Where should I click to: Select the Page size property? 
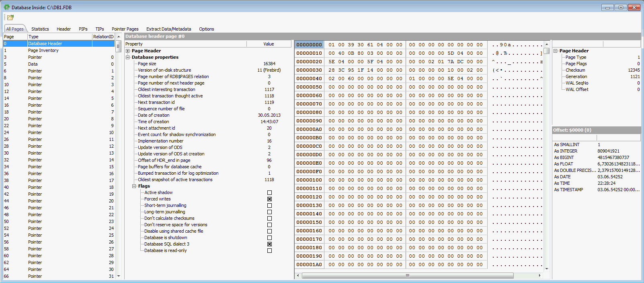(x=147, y=64)
